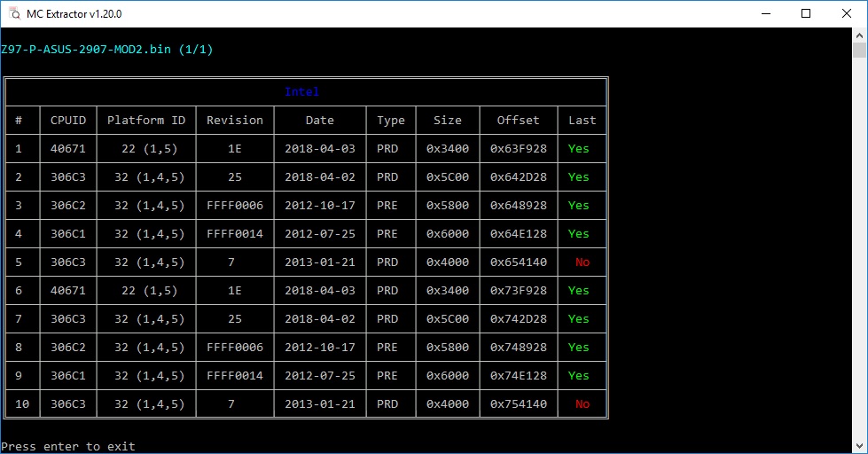Click CPUID 306C2 in row 8
868x454 pixels.
pyautogui.click(x=68, y=347)
